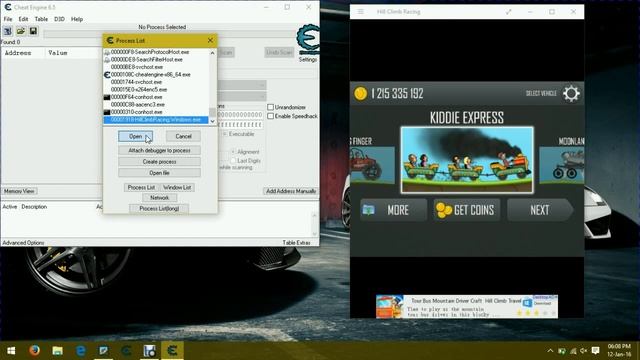
Task: Open the Table menu
Action: pyautogui.click(x=41, y=19)
